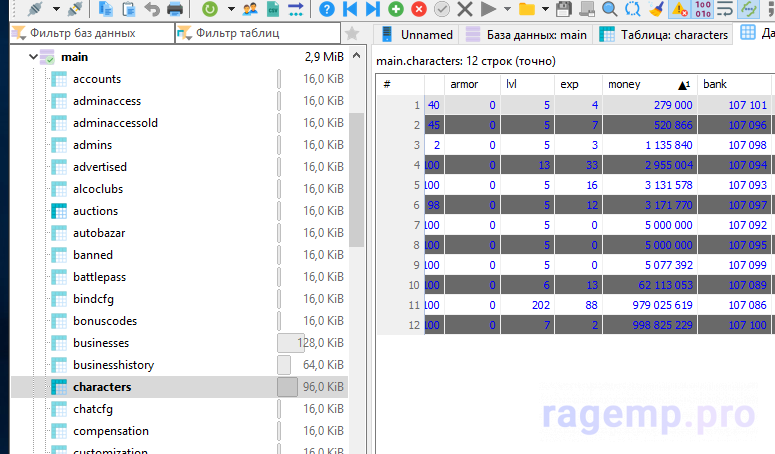Click the CSV import file icon
Image resolution: width=775 pixels, height=454 pixels.
pos(272,9)
